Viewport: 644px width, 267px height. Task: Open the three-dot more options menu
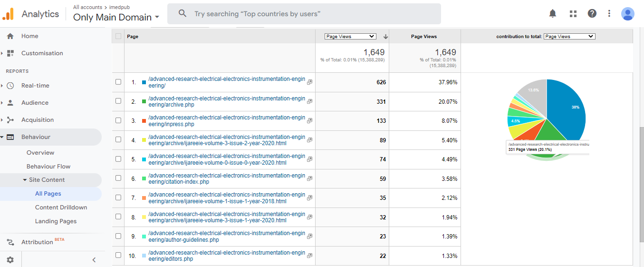[609, 13]
